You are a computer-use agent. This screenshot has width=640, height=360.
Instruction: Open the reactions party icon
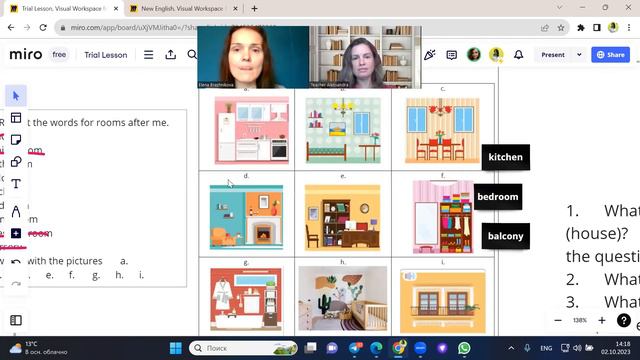click(429, 55)
